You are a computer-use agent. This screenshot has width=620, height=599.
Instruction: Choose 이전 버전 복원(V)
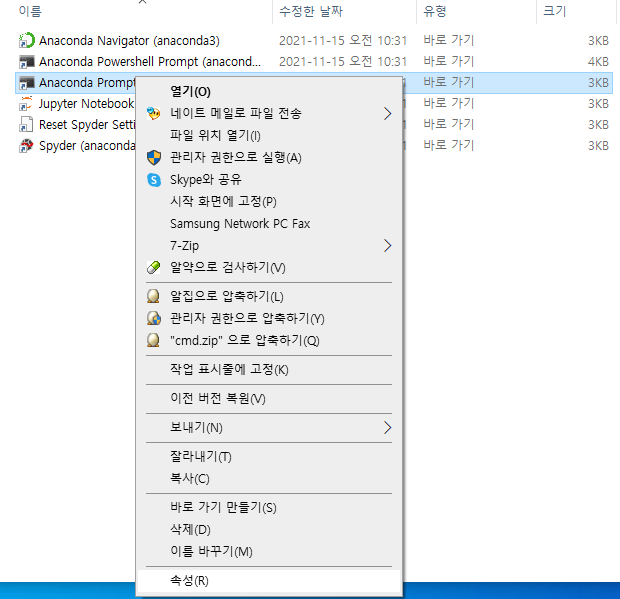click(269, 399)
